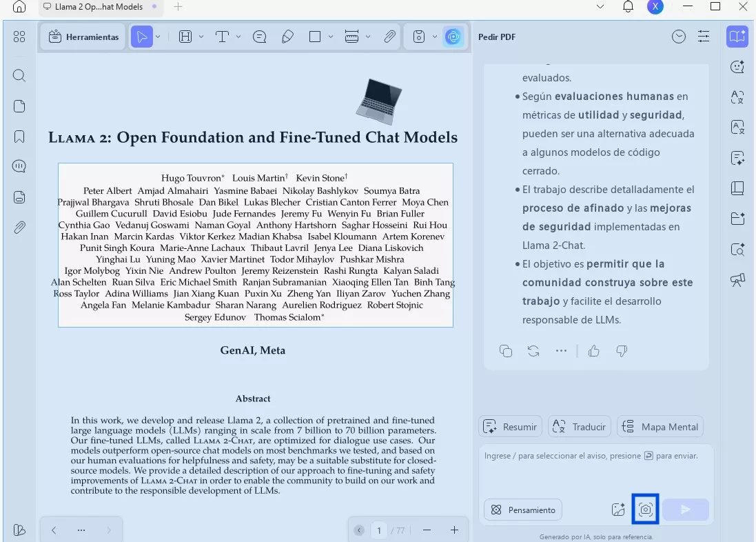The image size is (756, 542).
Task: Open the Herramientas tools menu
Action: pos(84,37)
